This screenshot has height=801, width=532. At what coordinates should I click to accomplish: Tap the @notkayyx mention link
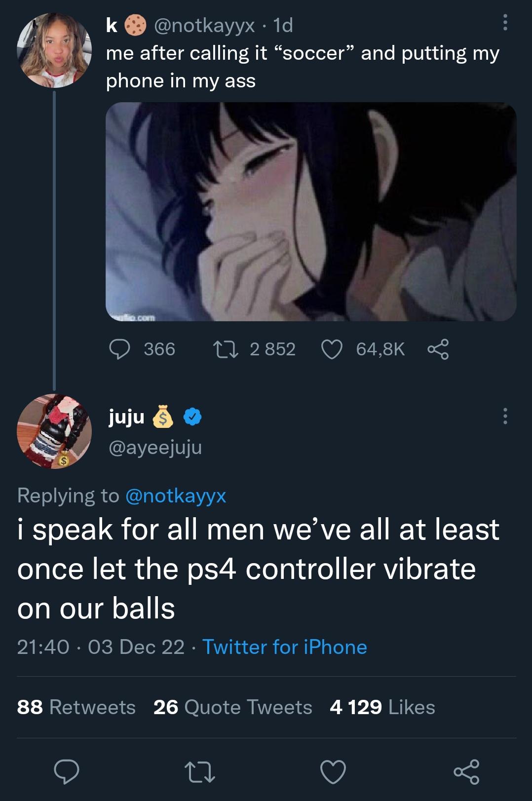pyautogui.click(x=176, y=496)
